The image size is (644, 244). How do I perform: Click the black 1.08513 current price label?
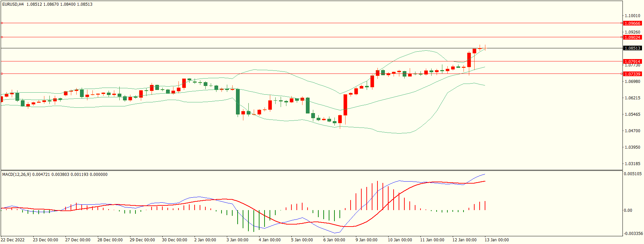632,48
